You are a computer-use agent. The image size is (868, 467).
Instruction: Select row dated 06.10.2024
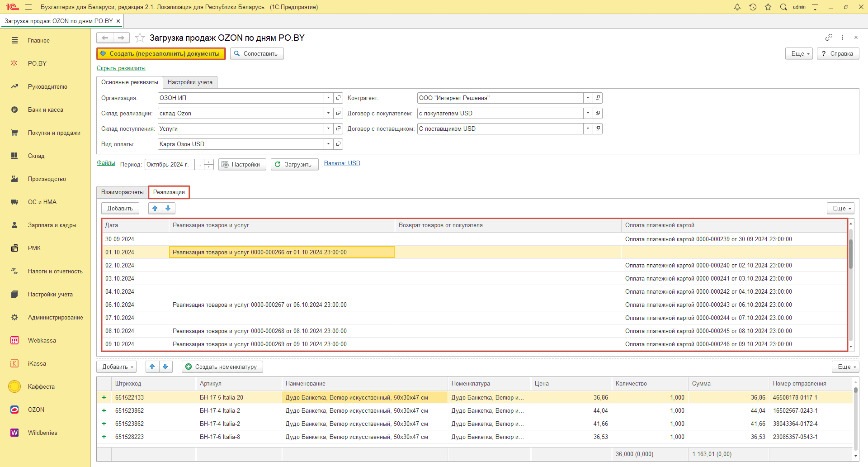tap(474, 305)
